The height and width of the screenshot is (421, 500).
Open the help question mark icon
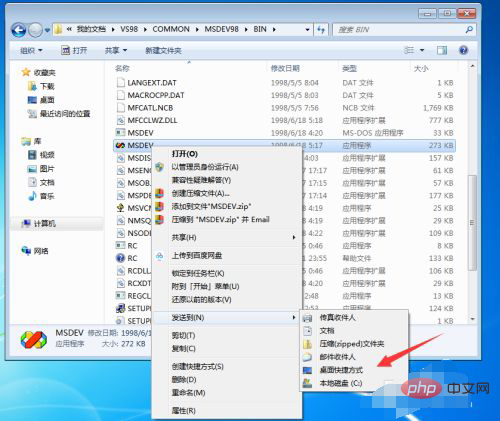click(x=463, y=50)
